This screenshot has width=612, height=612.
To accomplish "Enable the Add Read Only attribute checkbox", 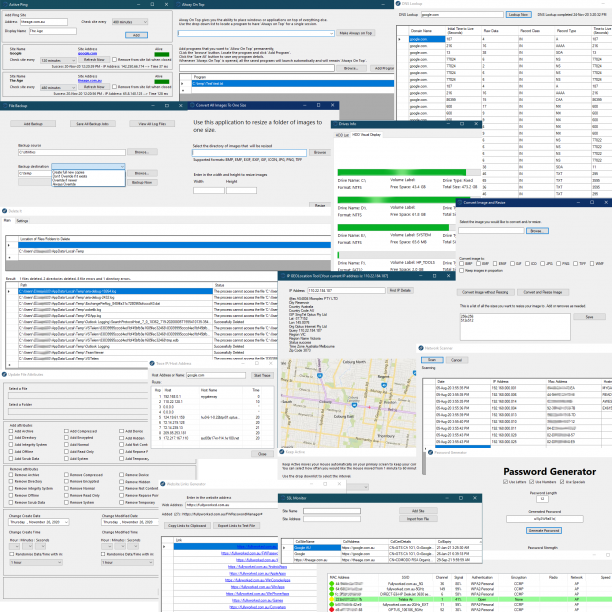I will pos(66,452).
